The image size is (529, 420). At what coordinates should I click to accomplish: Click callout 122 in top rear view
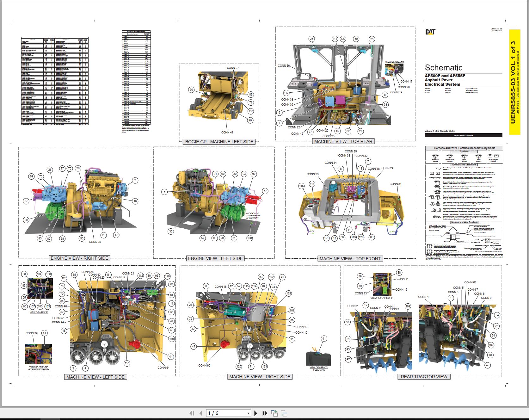tap(343, 39)
